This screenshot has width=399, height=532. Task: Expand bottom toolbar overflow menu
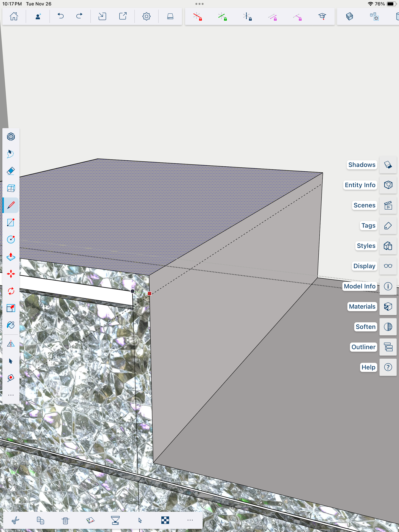click(x=190, y=520)
